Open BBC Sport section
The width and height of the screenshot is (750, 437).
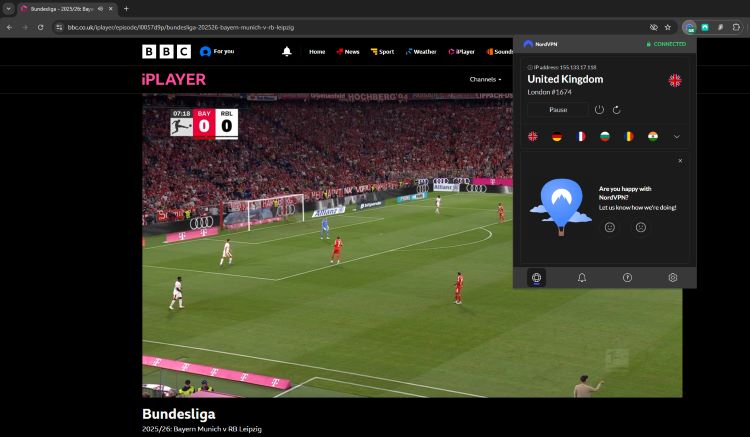pos(382,52)
